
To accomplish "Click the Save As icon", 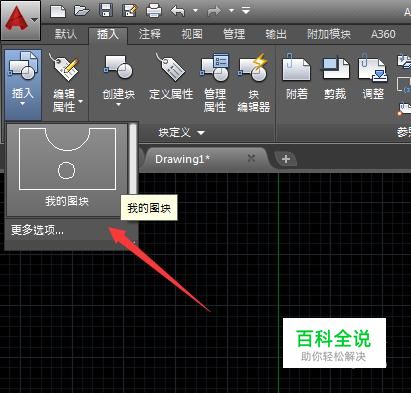I will click(130, 10).
